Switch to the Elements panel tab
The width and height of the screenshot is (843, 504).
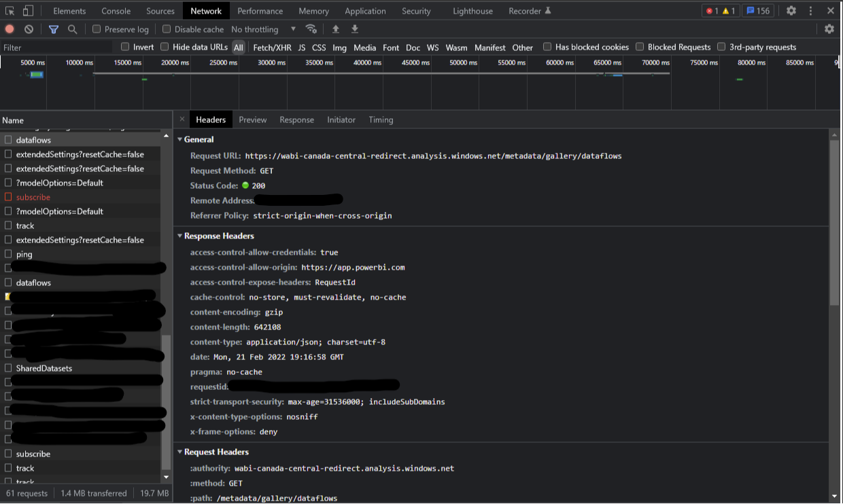tap(69, 11)
